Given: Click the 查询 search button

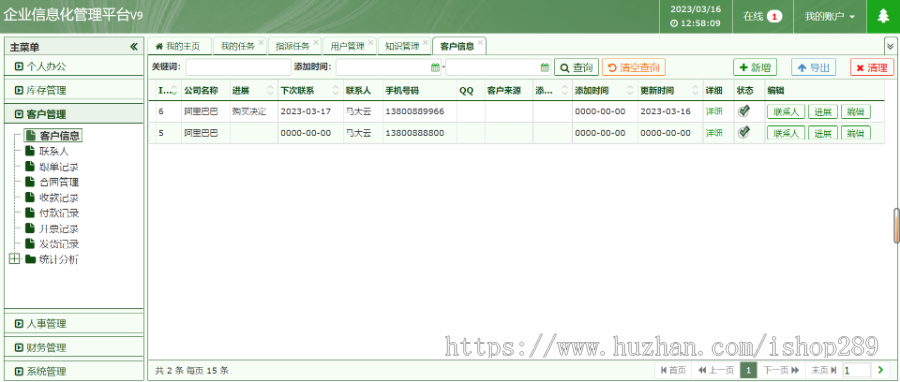Looking at the screenshot, I should (x=576, y=68).
